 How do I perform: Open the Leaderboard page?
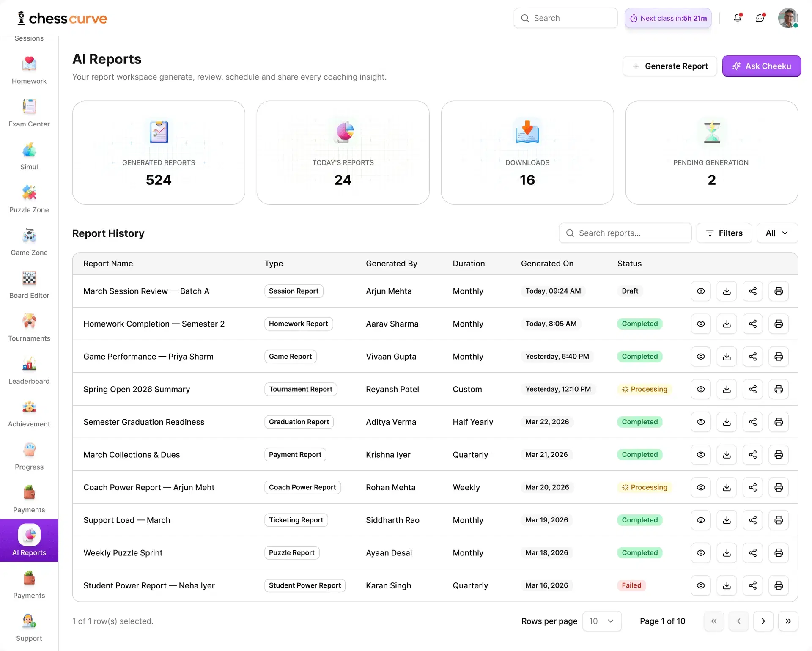[29, 371]
